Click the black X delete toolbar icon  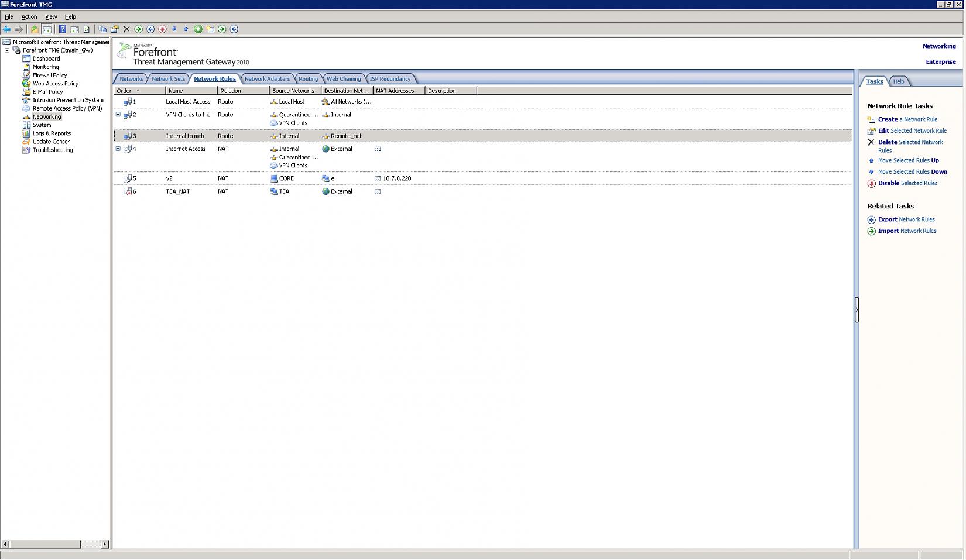coord(126,29)
